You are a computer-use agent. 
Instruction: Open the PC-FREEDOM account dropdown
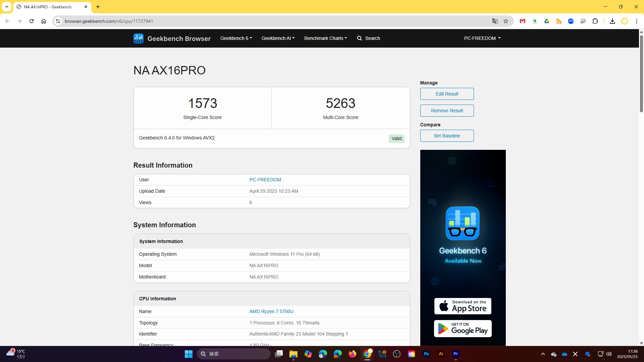(x=482, y=38)
